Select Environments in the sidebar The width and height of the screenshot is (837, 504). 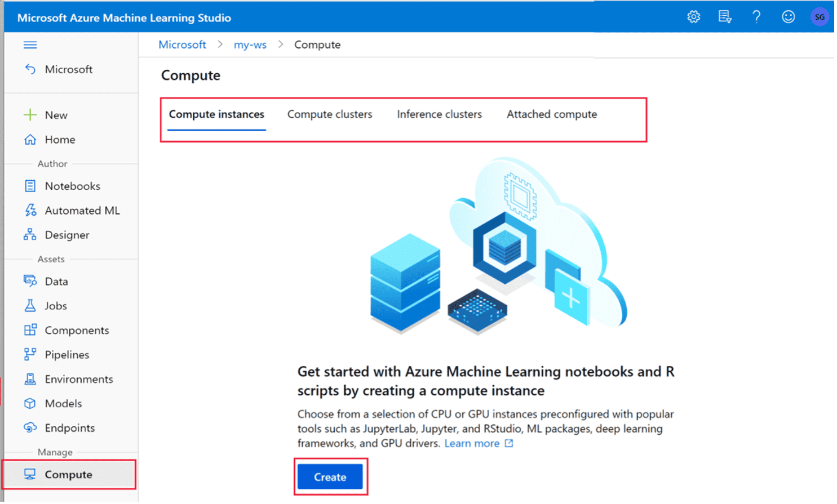(x=78, y=378)
